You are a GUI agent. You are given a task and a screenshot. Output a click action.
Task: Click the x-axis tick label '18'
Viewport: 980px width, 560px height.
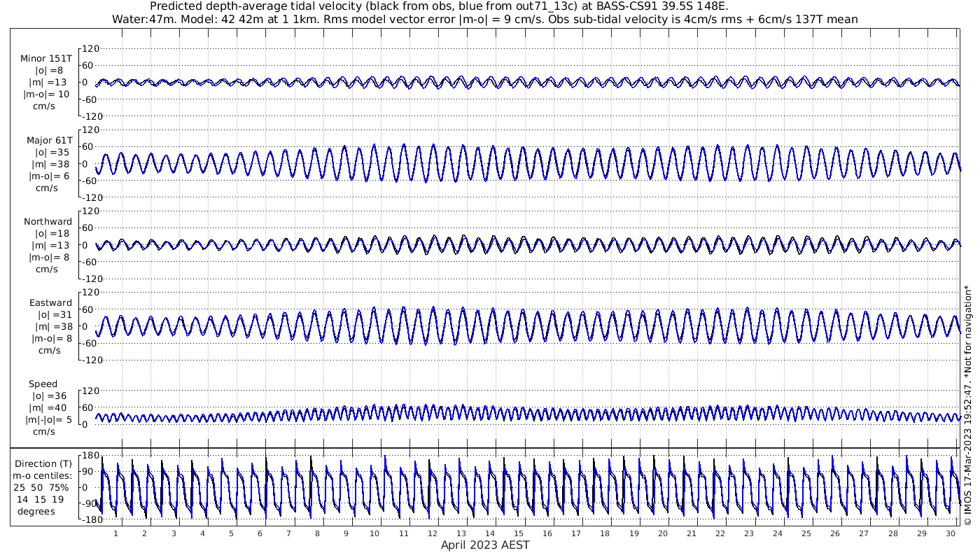605,533
